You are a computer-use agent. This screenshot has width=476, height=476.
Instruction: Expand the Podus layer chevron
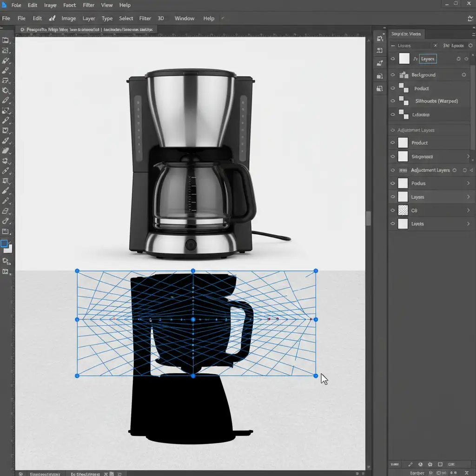pyautogui.click(x=468, y=184)
